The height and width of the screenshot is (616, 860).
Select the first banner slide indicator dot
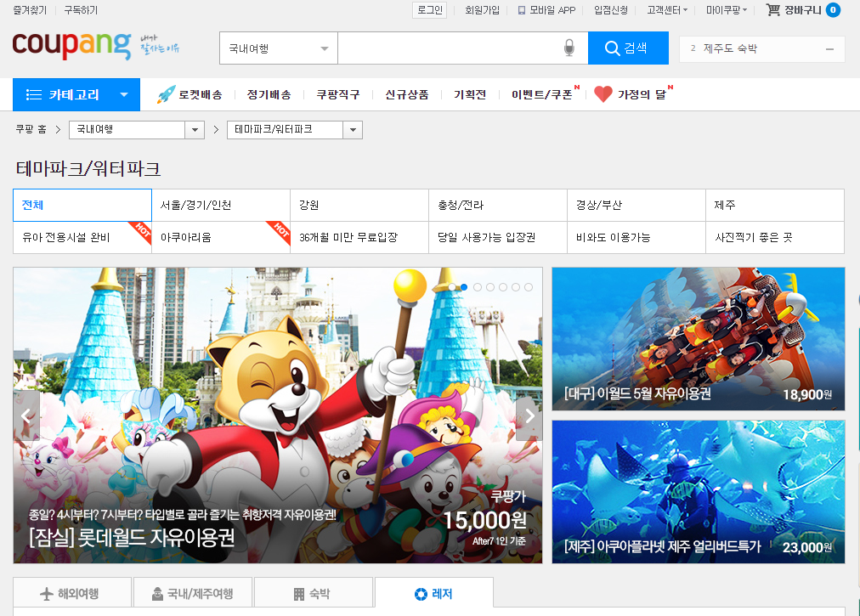[x=451, y=287]
